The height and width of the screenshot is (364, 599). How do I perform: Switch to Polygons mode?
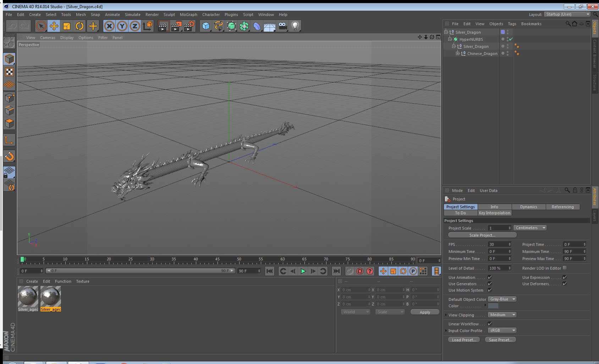point(10,123)
